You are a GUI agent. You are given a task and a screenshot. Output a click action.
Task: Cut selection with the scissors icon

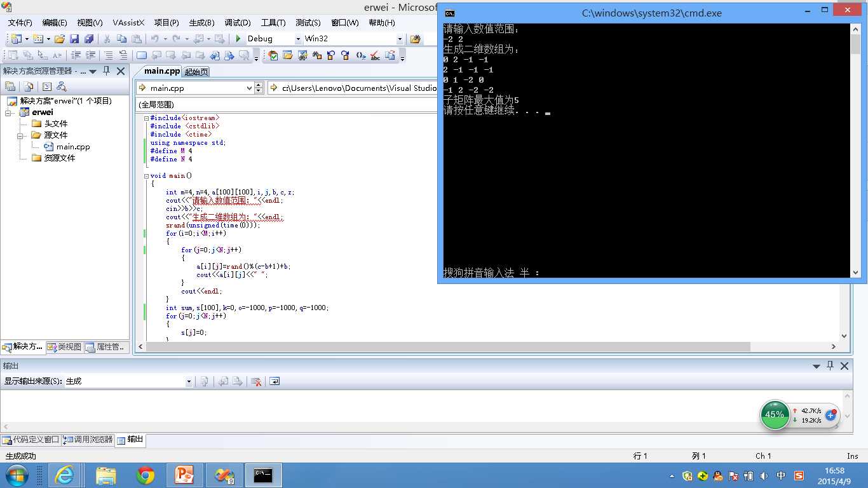pos(107,39)
